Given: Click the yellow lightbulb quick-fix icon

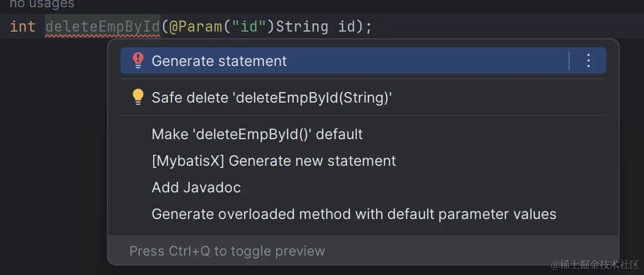Looking at the screenshot, I should click(x=138, y=97).
